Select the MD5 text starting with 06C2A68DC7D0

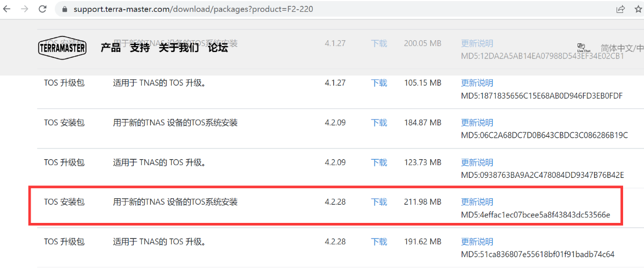544,136
